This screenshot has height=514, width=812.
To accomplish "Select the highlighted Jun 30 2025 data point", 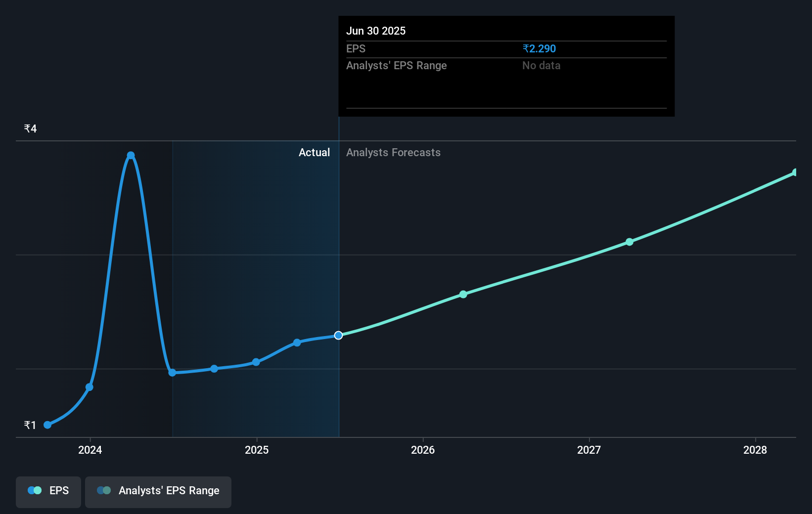I will click(338, 335).
